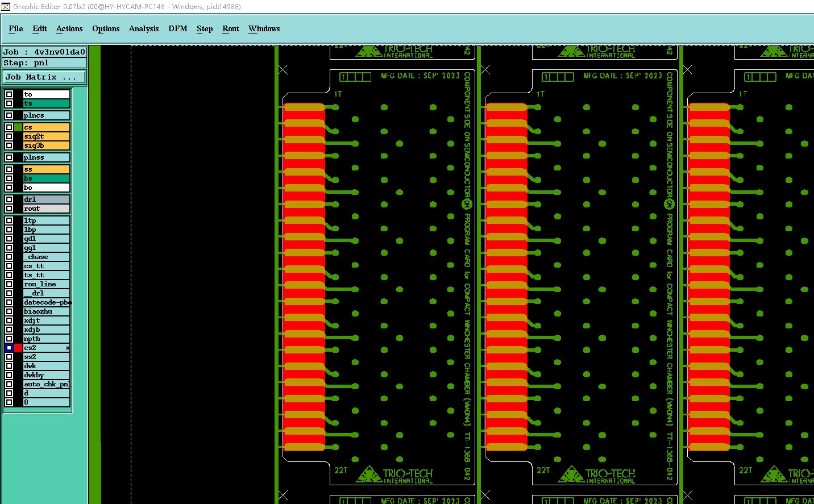This screenshot has width=814, height=504.
Task: Click the Graphic Editor title bar app icon
Action: (x=6, y=6)
